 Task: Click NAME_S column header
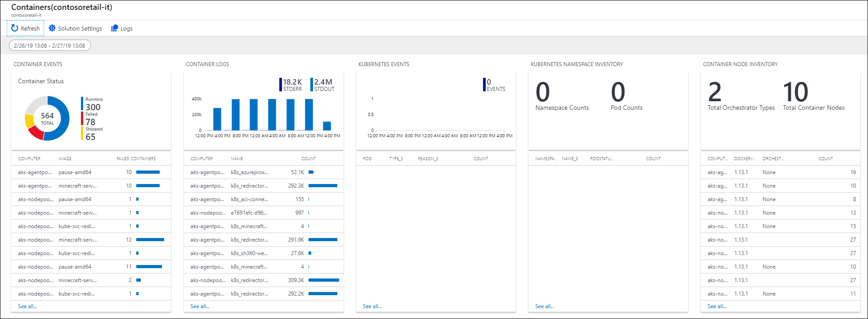pyautogui.click(x=570, y=159)
